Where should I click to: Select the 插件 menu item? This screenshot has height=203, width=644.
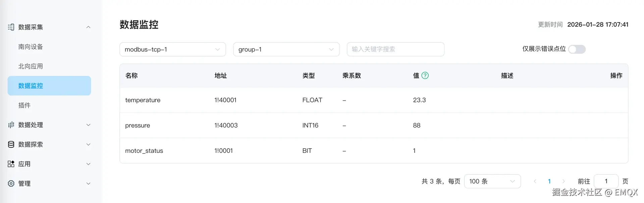point(24,105)
